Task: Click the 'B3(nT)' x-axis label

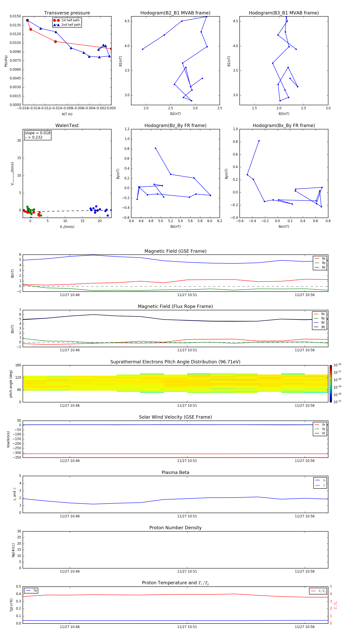Action: (284, 114)
